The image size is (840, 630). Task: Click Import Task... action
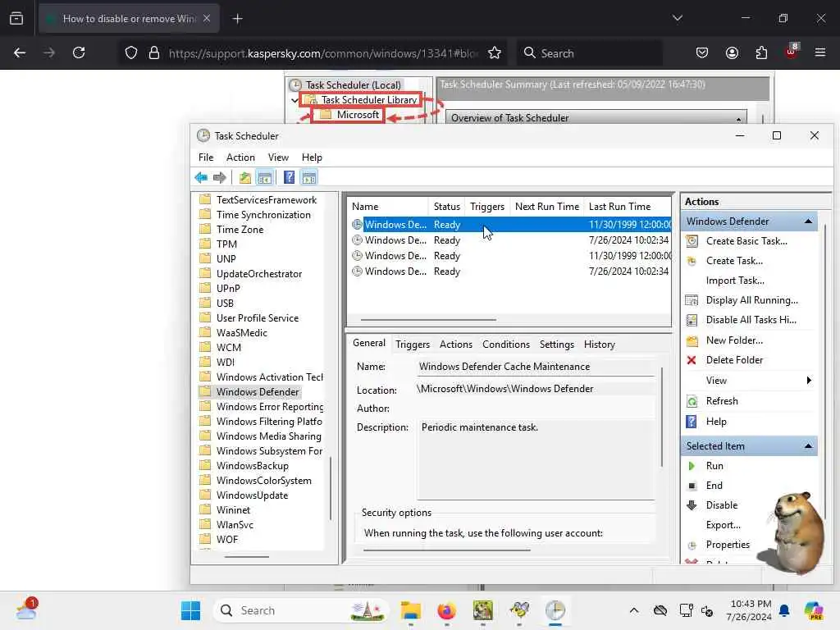pos(735,281)
